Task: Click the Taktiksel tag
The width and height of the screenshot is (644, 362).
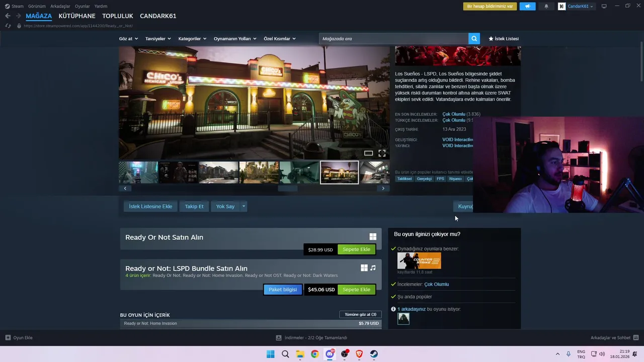Action: (405, 179)
